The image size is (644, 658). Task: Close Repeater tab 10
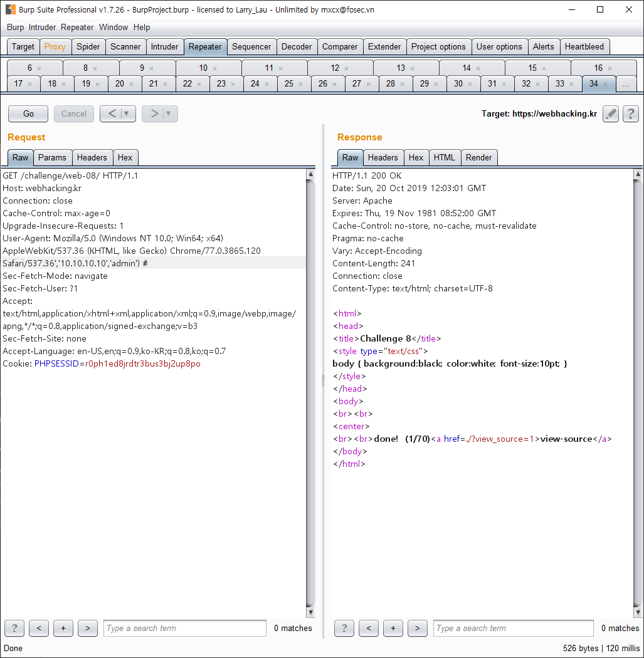click(x=214, y=68)
